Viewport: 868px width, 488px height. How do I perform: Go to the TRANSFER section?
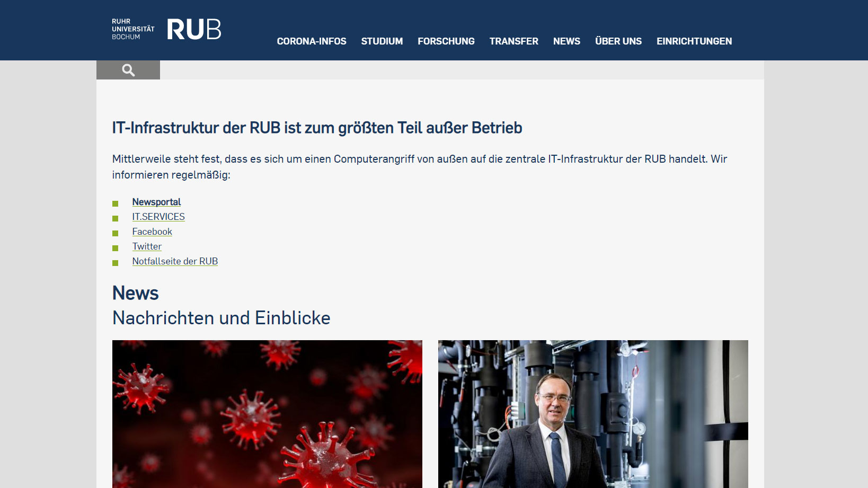[x=514, y=41]
